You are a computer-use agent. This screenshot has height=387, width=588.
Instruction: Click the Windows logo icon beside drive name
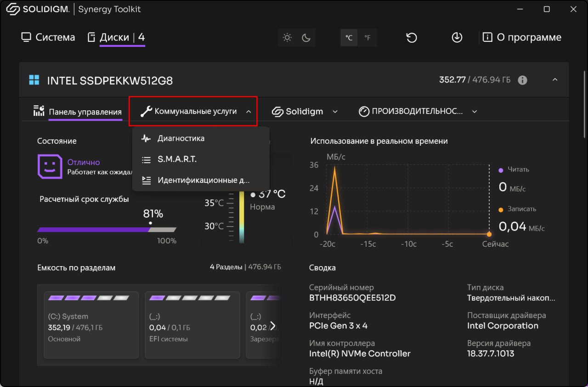tap(34, 80)
